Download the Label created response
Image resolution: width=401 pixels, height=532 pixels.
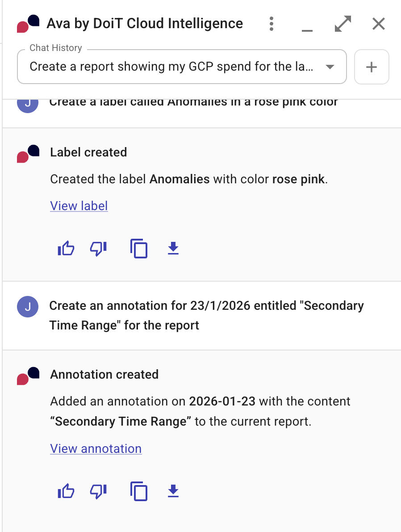pos(173,249)
